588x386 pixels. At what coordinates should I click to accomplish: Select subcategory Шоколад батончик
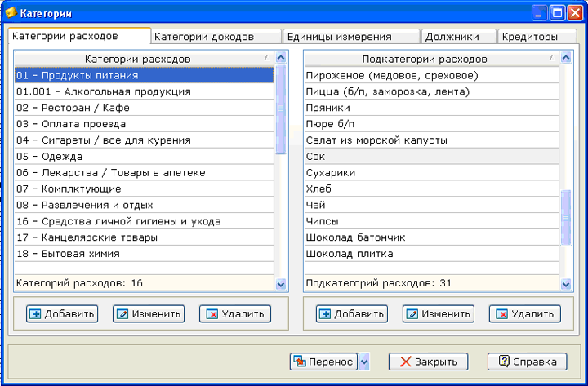(432, 237)
